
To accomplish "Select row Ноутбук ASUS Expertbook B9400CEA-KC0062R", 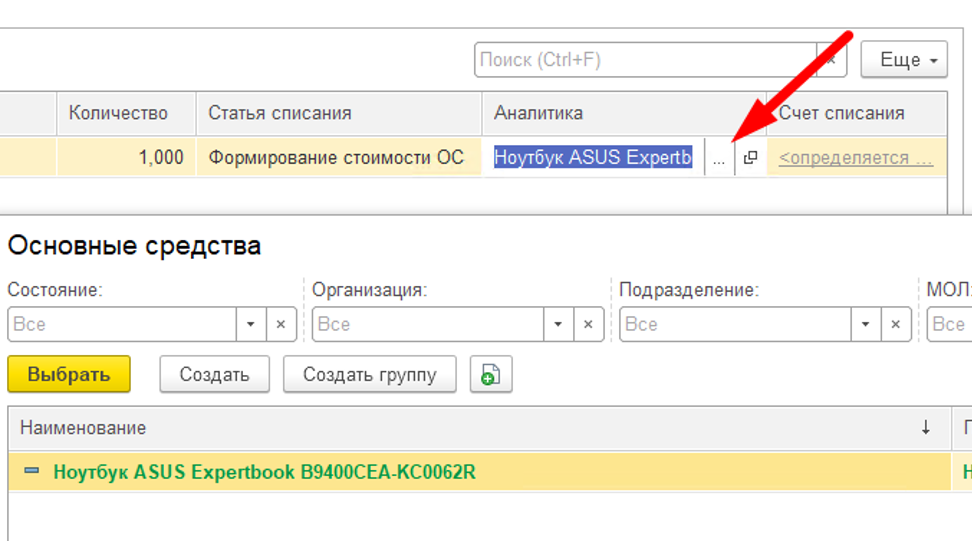I will pos(480,472).
